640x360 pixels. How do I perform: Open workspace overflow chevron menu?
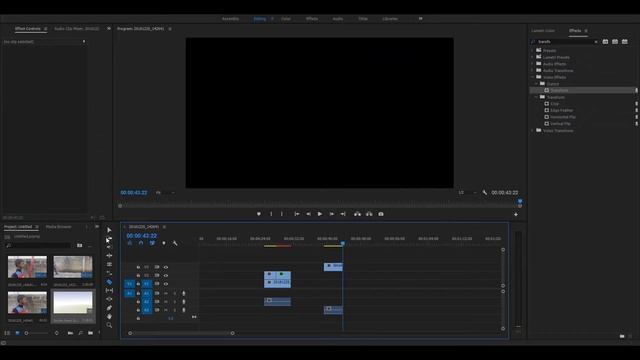click(x=420, y=19)
